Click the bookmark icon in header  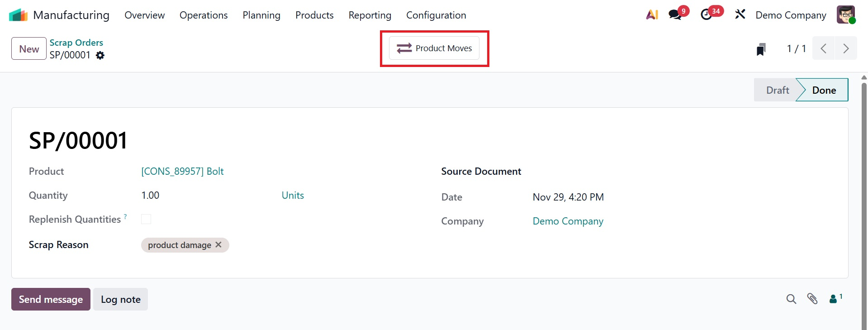[761, 49]
